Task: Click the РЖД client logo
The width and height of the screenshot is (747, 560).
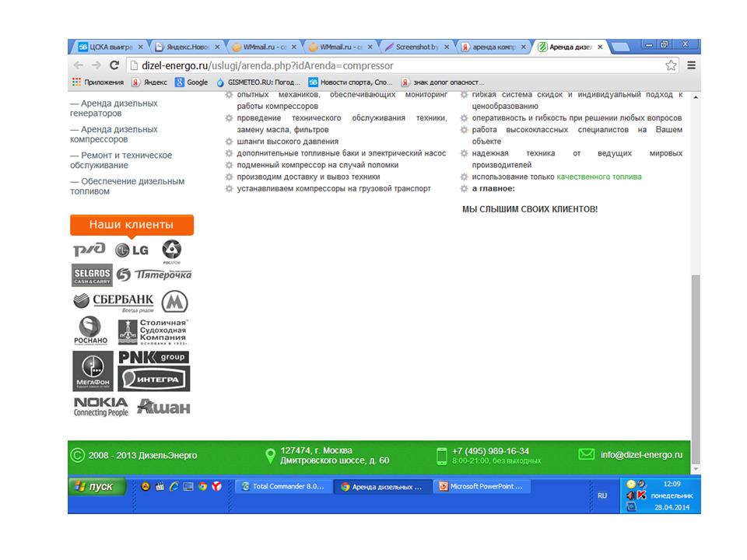Action: (x=89, y=249)
